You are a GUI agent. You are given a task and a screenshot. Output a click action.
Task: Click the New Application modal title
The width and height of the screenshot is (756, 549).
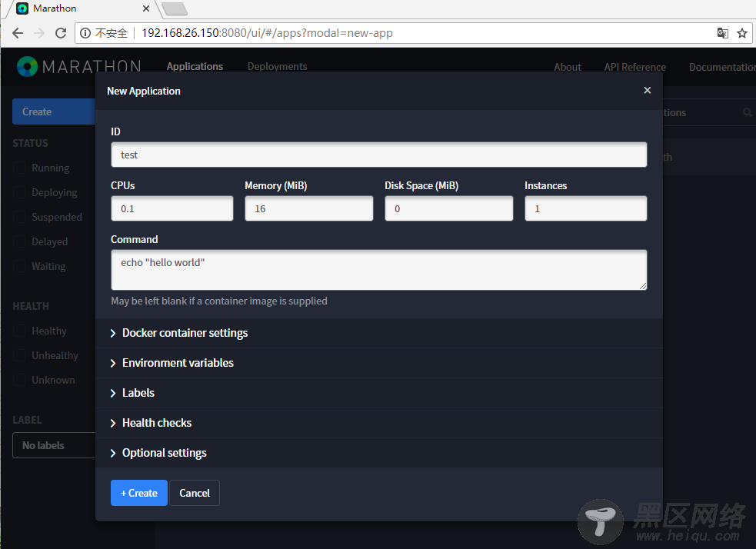(x=144, y=91)
